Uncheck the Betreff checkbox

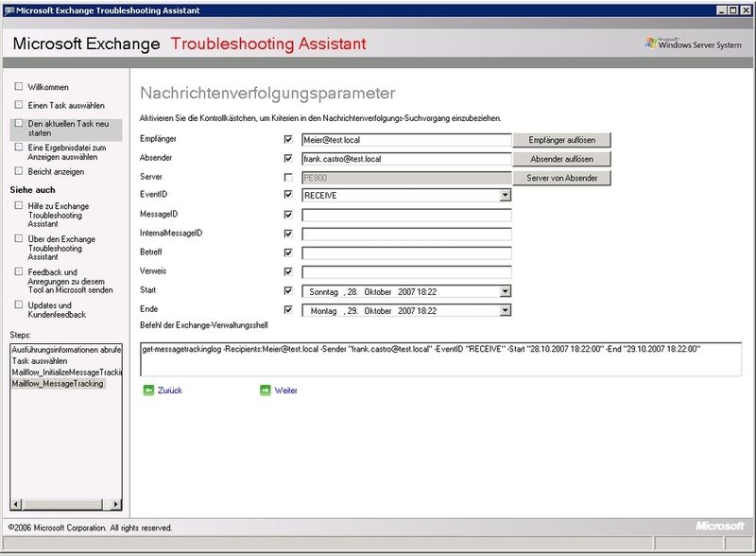pyautogui.click(x=288, y=252)
